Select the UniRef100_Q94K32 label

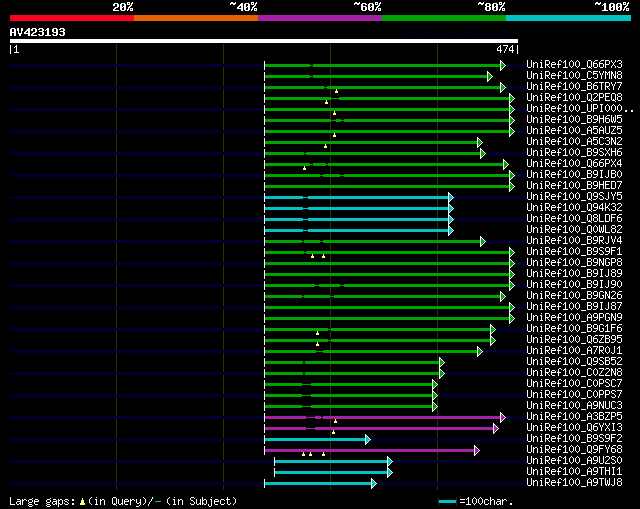pyautogui.click(x=574, y=208)
